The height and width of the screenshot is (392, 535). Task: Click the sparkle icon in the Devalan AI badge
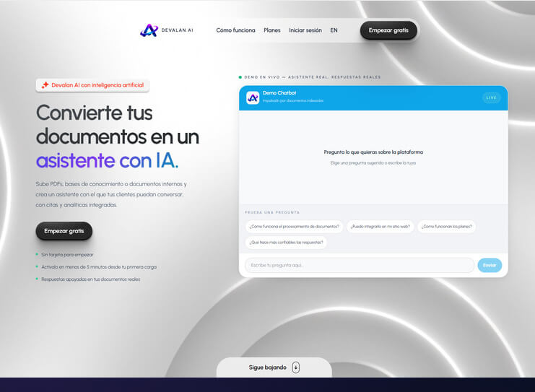45,85
